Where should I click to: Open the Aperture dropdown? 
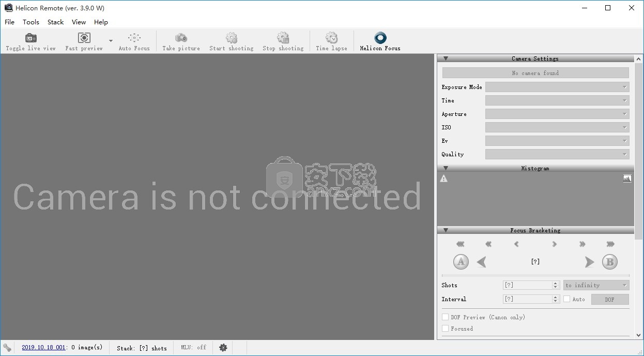click(x=557, y=114)
